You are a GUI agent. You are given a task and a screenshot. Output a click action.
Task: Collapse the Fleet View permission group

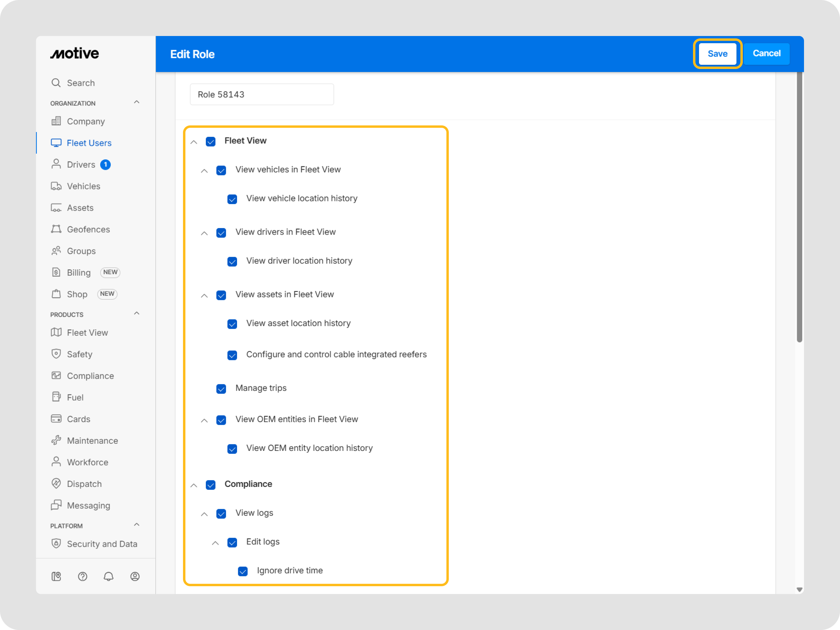click(194, 142)
